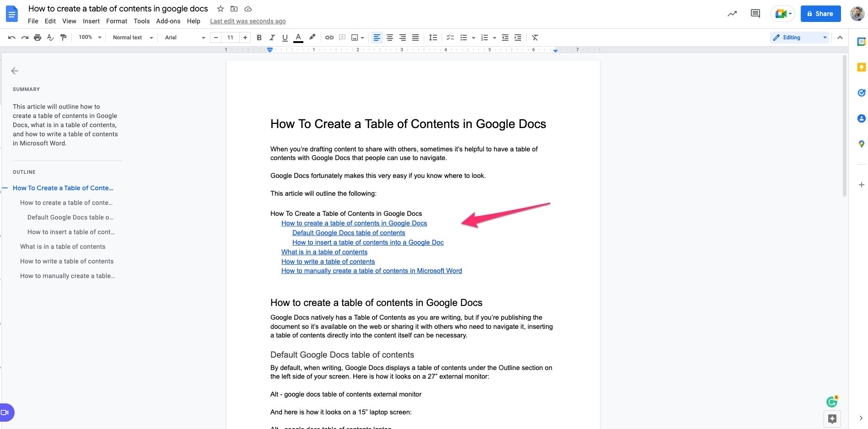Open Google Calendar side panel

point(862,41)
